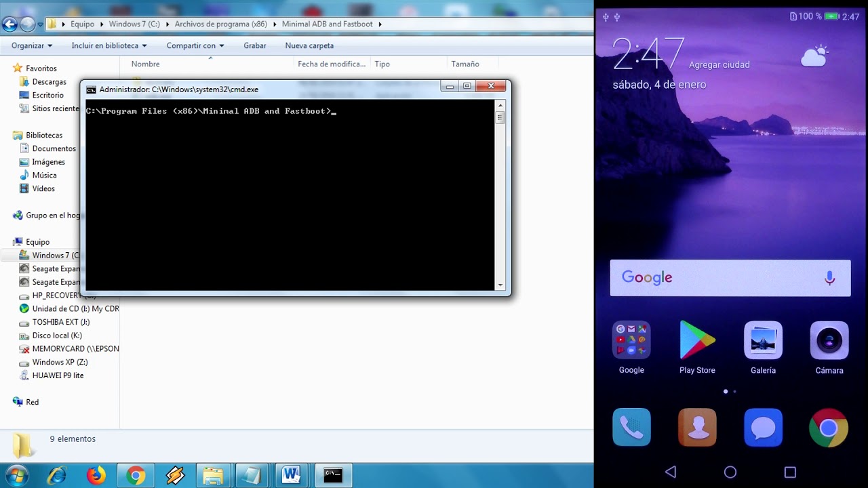Image resolution: width=868 pixels, height=488 pixels.
Task: Open the Notepad taskbar icon
Action: pos(252,476)
